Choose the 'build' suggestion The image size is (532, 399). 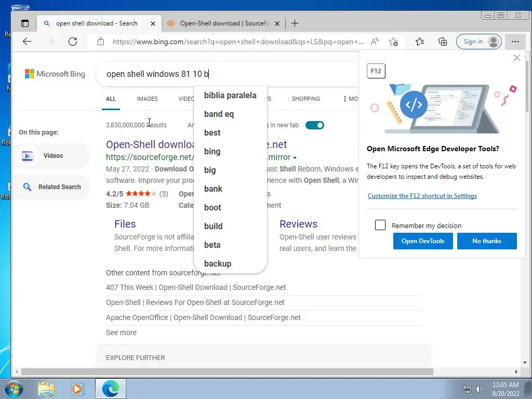click(230, 226)
